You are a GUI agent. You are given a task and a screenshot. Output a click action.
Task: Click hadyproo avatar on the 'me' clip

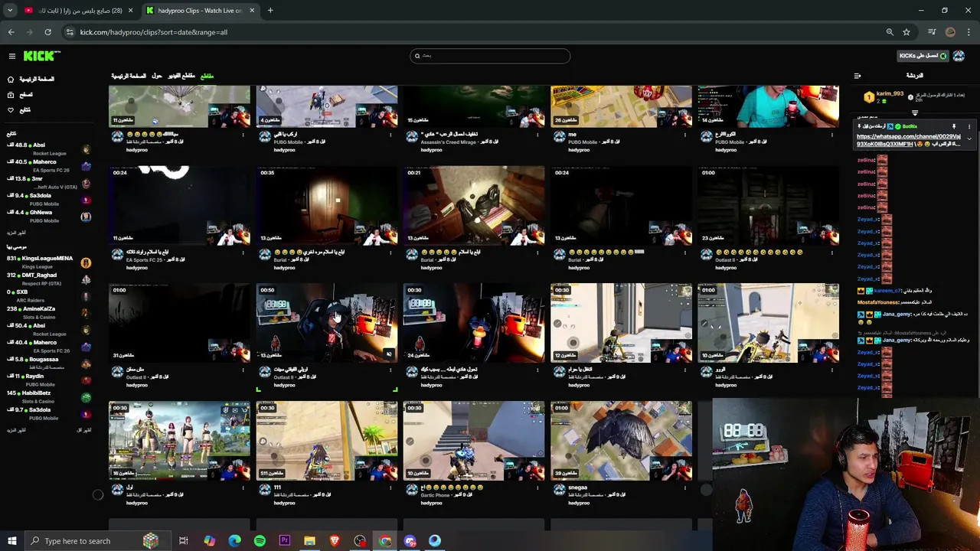(x=559, y=136)
